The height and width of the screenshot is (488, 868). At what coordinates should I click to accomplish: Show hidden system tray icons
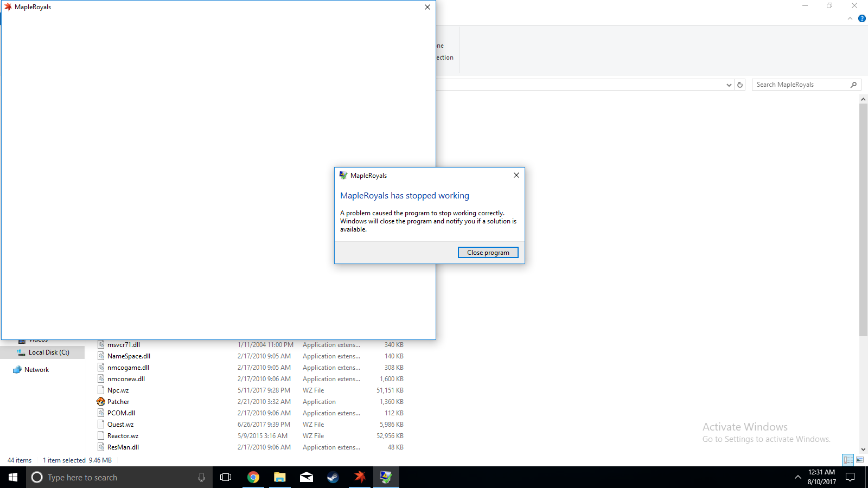coord(797,477)
